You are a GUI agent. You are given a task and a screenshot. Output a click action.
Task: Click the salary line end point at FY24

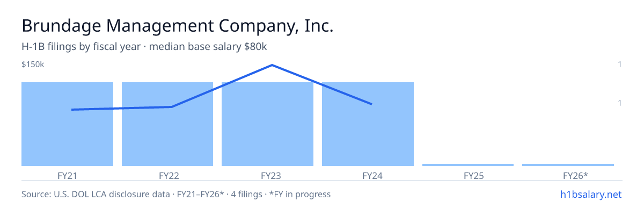click(x=372, y=104)
